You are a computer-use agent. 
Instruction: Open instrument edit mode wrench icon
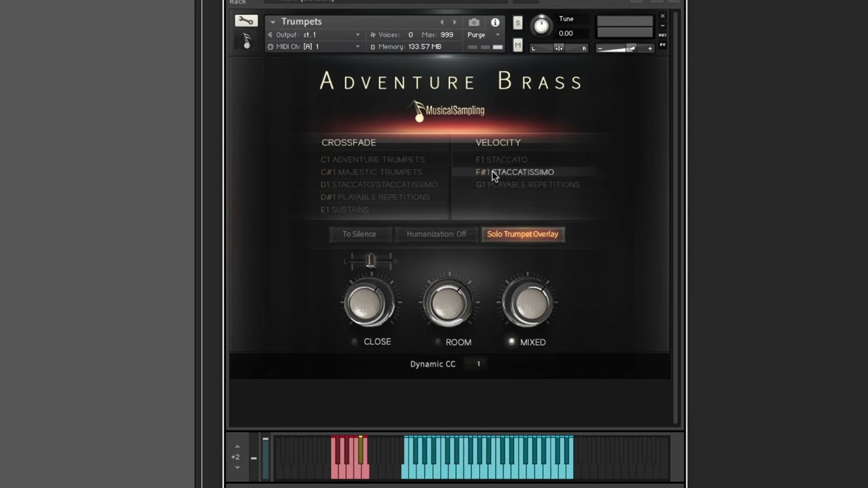pyautogui.click(x=245, y=22)
